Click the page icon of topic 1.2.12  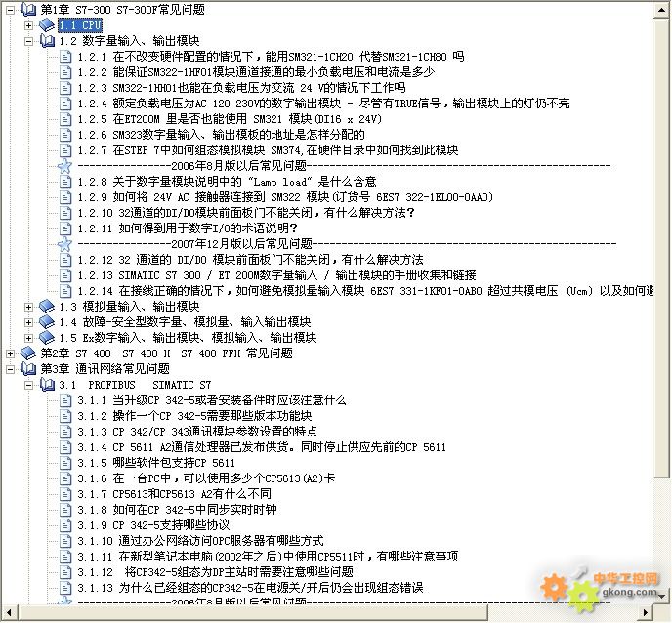(x=65, y=260)
